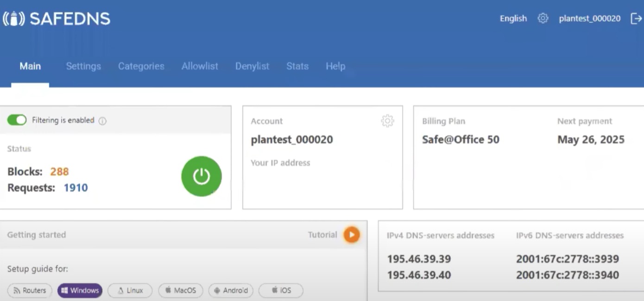This screenshot has height=301, width=644.
Task: Click the info icon next to Filtering is enabled
Action: 101,120
